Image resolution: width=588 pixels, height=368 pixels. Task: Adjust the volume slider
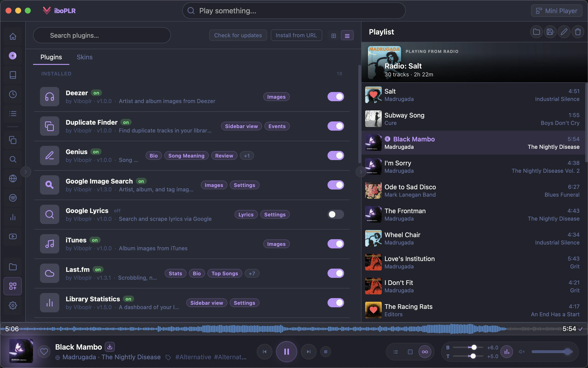[x=552, y=352]
